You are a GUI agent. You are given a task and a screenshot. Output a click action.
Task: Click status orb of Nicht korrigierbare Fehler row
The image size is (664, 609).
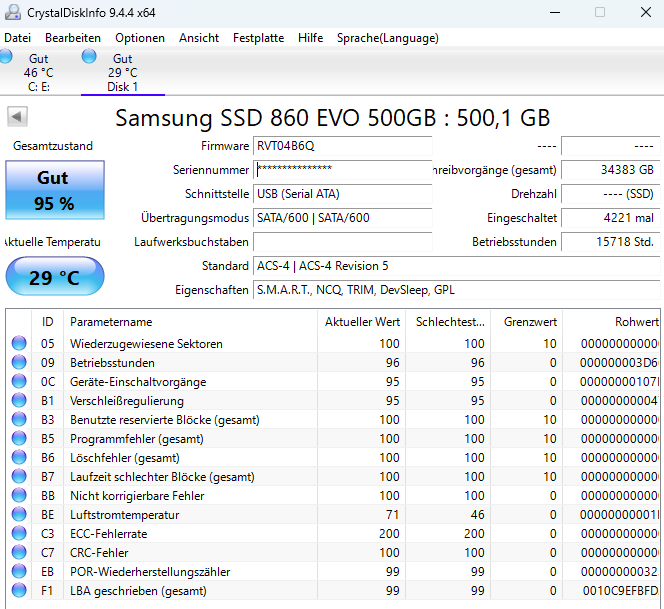point(19,495)
